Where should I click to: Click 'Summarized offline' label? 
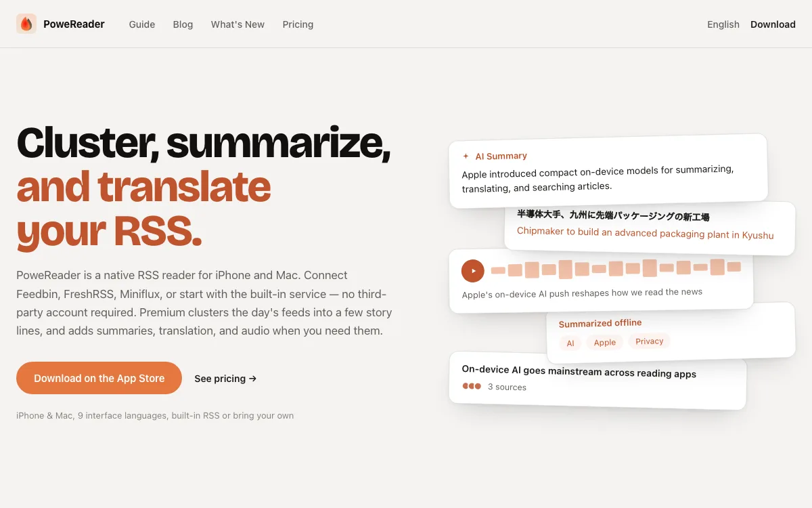(600, 323)
